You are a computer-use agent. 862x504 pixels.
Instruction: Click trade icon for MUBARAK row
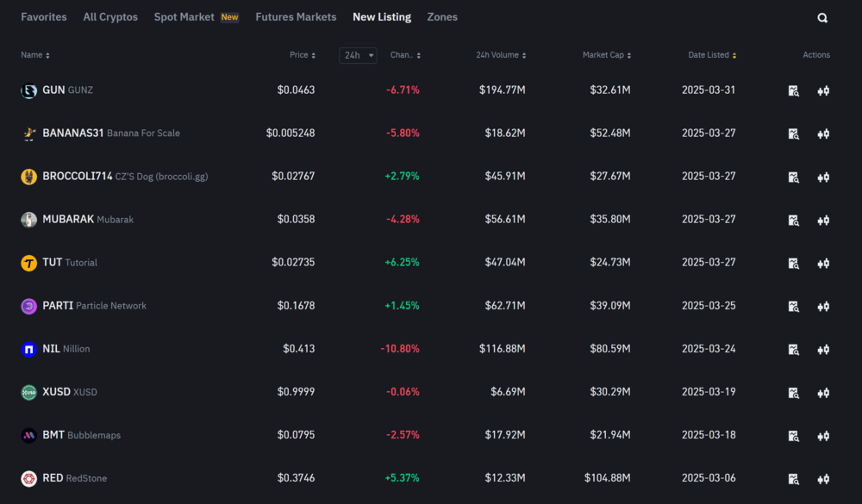pyautogui.click(x=823, y=220)
